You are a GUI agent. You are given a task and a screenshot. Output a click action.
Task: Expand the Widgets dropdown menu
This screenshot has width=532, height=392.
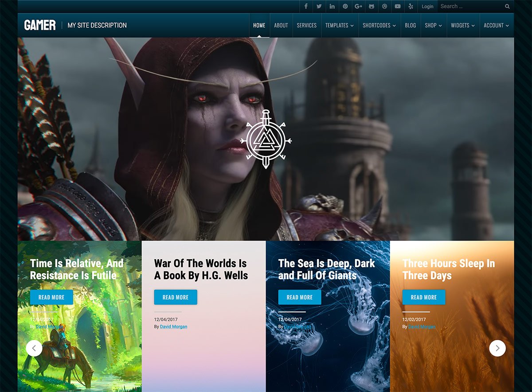(x=463, y=25)
